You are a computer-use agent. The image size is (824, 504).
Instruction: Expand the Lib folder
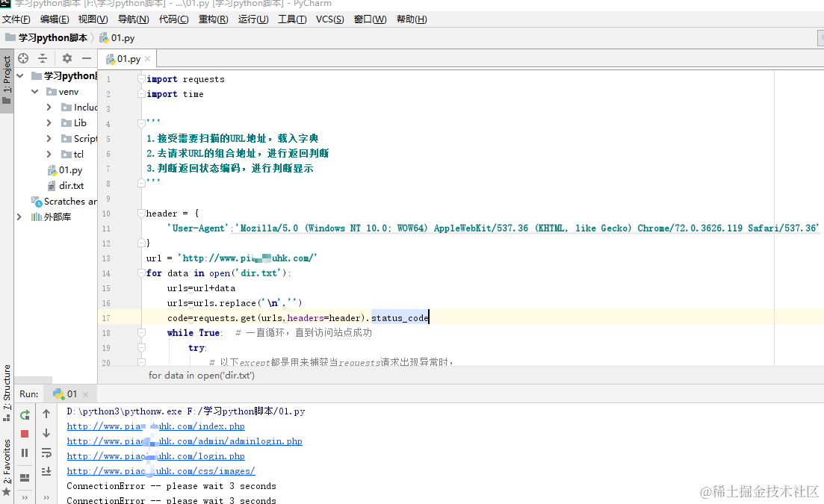click(49, 123)
